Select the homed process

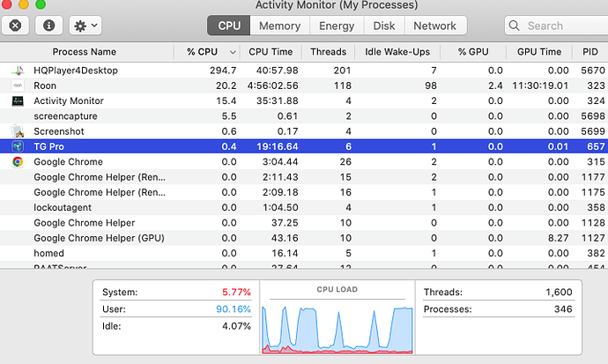coord(48,253)
